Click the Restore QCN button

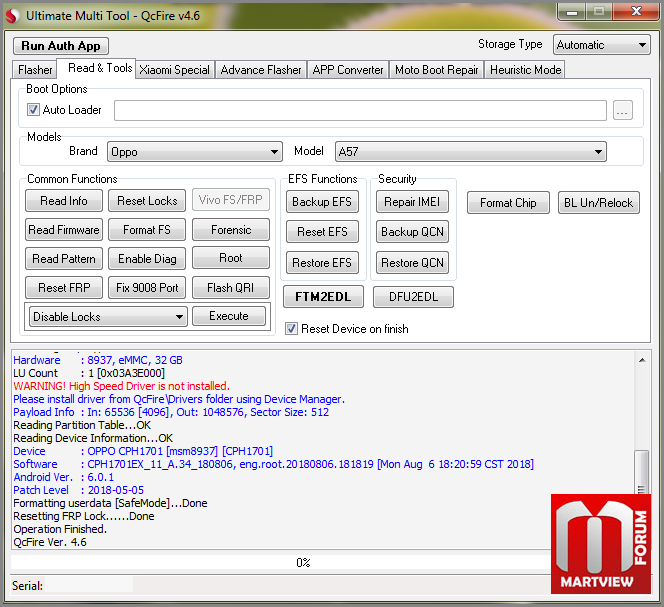[412, 263]
